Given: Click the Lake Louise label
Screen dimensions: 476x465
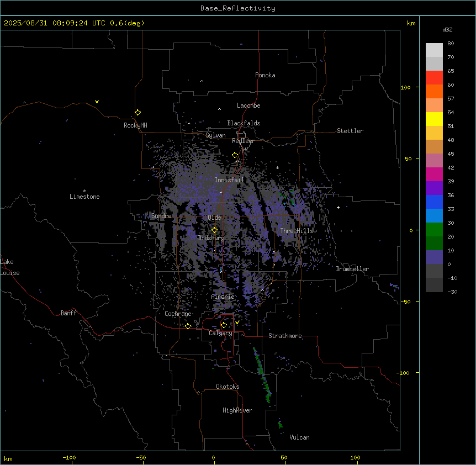Looking at the screenshot, I should (x=10, y=267).
